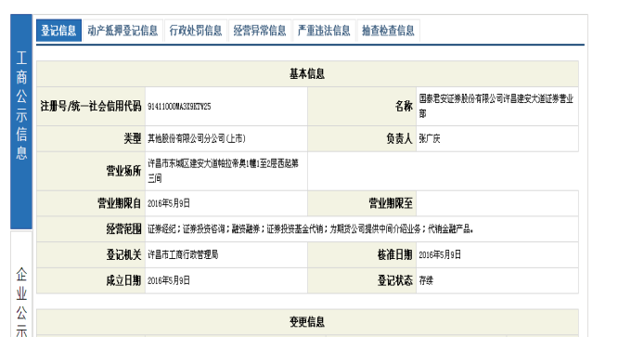Open the 行政处罚信息 tab
Image resolution: width=644 pixels, height=337 pixels.
point(196,31)
